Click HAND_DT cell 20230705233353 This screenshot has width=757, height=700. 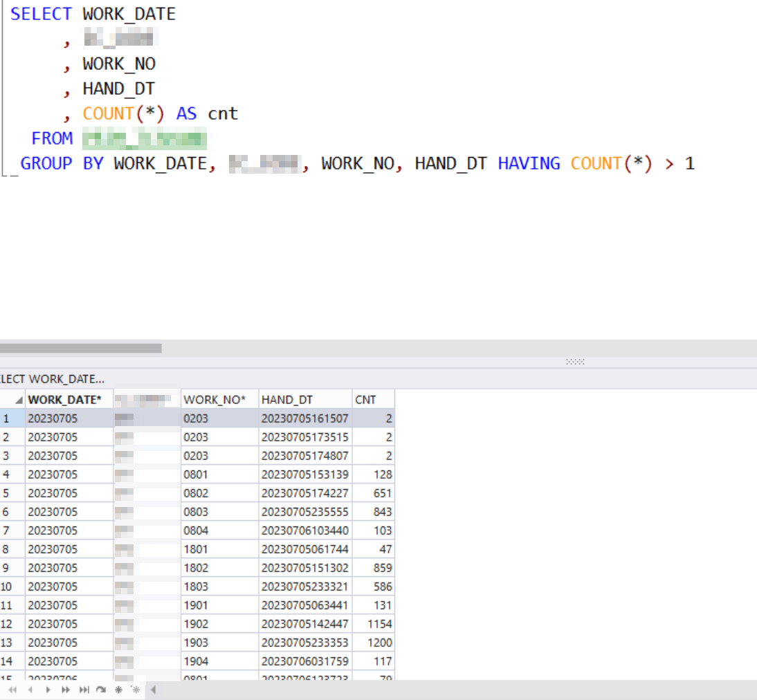pos(305,643)
